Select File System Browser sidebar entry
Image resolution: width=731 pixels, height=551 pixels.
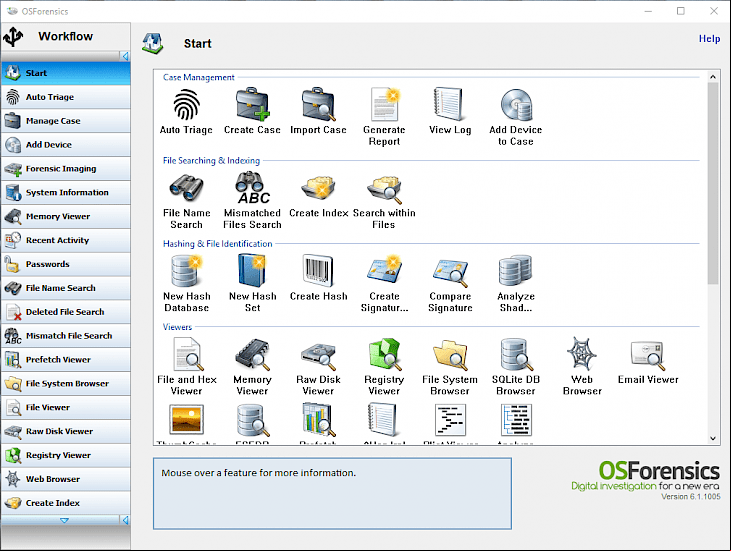point(66,384)
